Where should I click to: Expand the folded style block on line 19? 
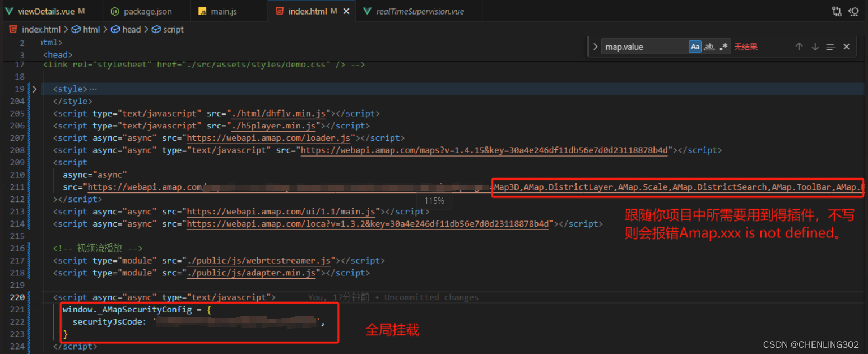point(35,89)
